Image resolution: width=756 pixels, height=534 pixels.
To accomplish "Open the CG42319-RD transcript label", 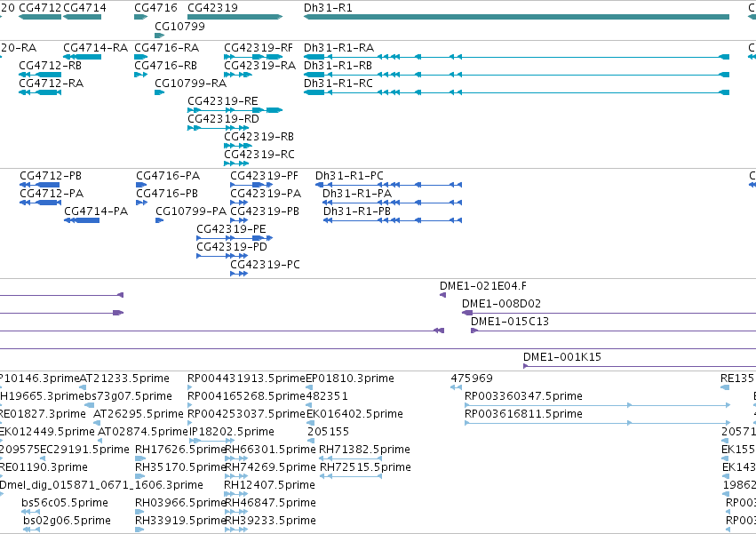I will pyautogui.click(x=223, y=119).
